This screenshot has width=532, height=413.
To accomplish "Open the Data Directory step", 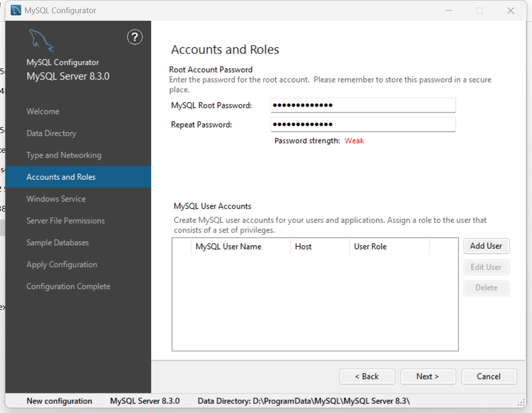I will (x=51, y=133).
